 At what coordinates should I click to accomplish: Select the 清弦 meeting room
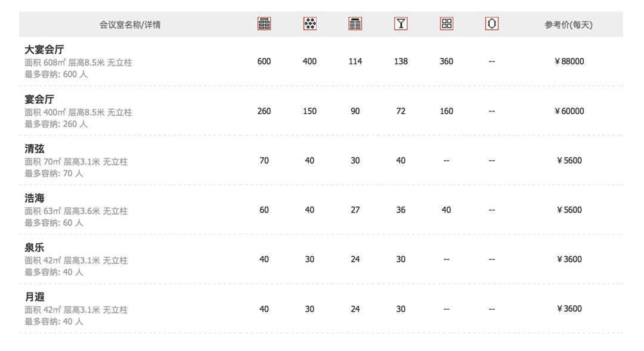(35, 148)
